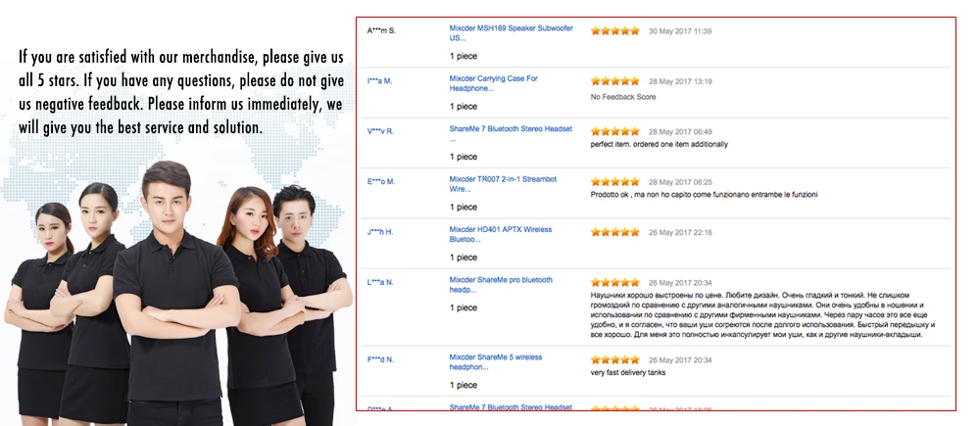
Task: Open reviewer V***v R. profile
Action: 380,131
